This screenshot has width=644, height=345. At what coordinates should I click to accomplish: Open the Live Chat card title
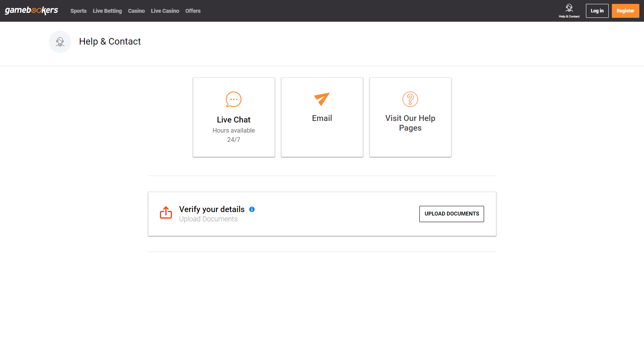pos(234,120)
